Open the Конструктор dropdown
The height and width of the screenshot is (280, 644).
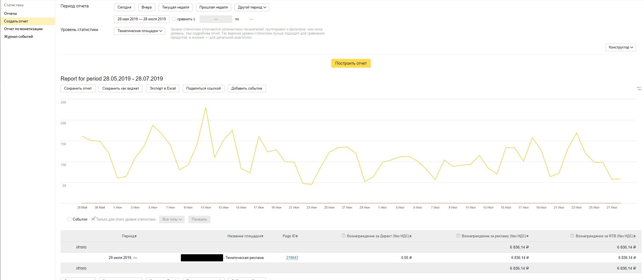point(620,47)
